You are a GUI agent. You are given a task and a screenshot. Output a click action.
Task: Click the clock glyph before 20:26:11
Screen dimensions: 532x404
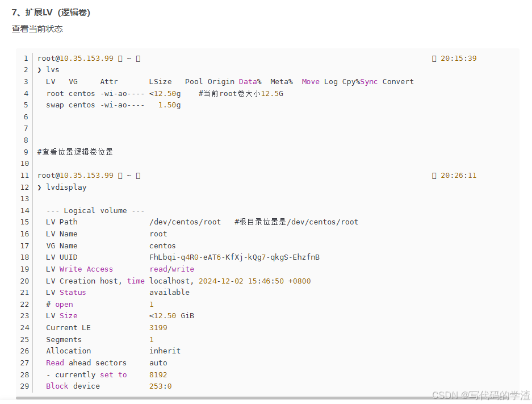tap(434, 176)
